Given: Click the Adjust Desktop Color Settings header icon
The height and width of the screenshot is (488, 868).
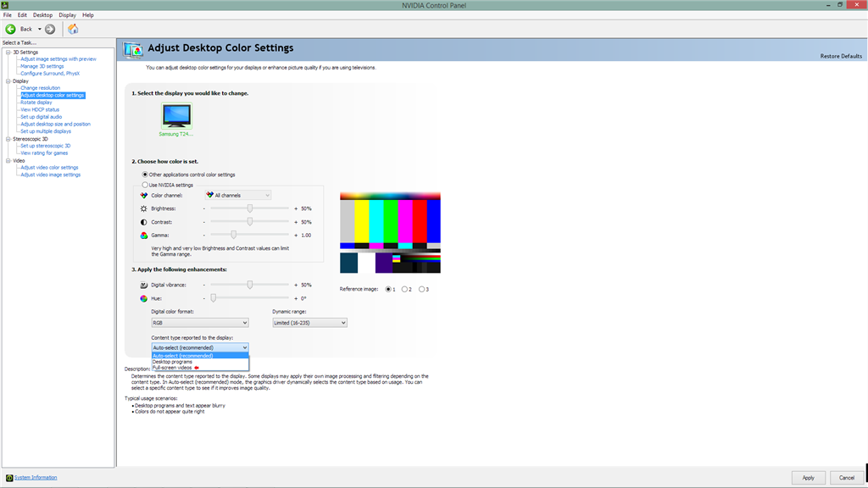Looking at the screenshot, I should (133, 49).
